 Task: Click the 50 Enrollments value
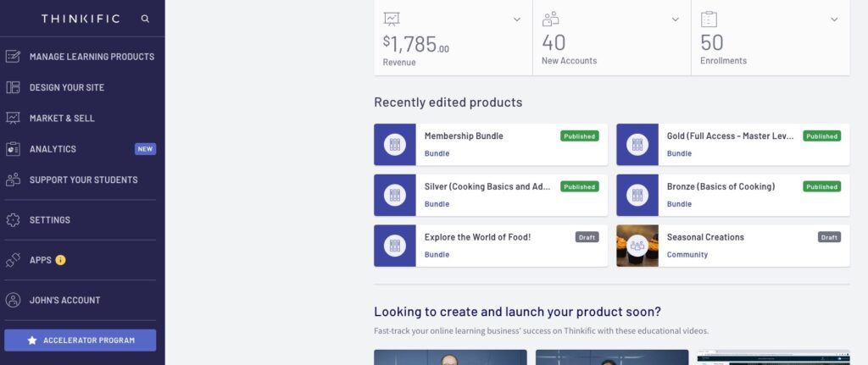pos(712,42)
